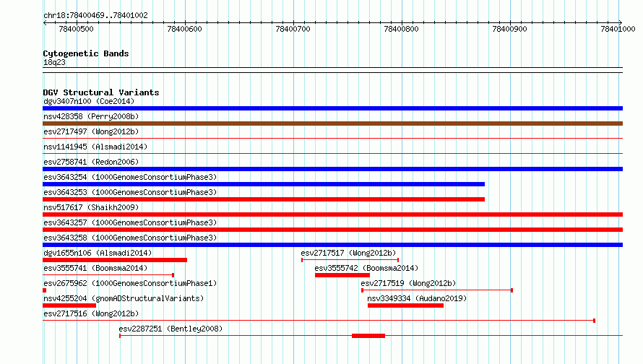Screen dimensions: 643x364
Task: Click the 78400500 ruler position
Action: [77, 29]
